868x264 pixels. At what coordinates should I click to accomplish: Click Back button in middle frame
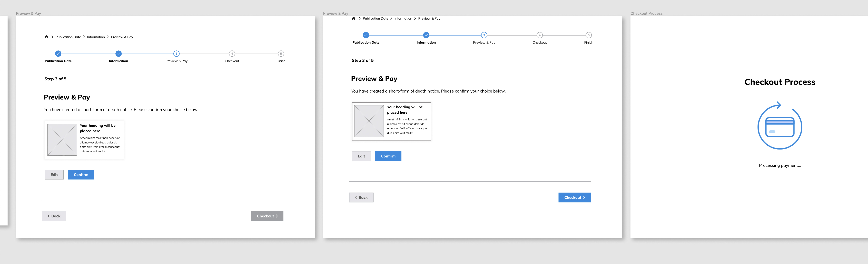[x=361, y=198]
